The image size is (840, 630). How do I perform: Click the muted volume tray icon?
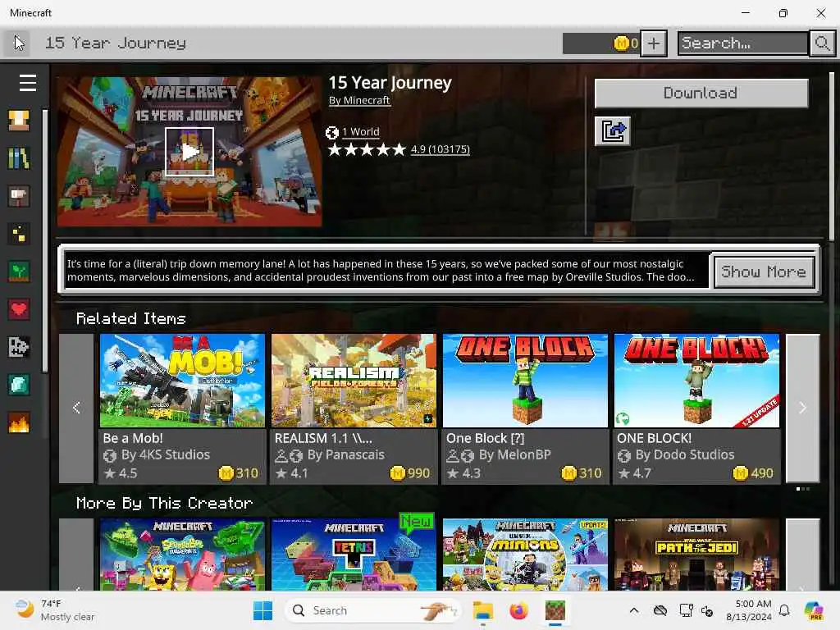click(x=706, y=610)
